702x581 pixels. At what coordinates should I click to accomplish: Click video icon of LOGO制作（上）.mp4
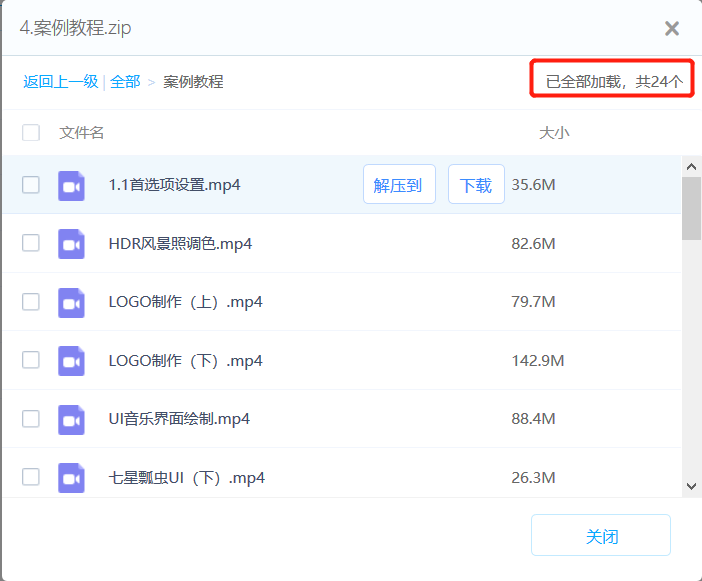coord(71,303)
